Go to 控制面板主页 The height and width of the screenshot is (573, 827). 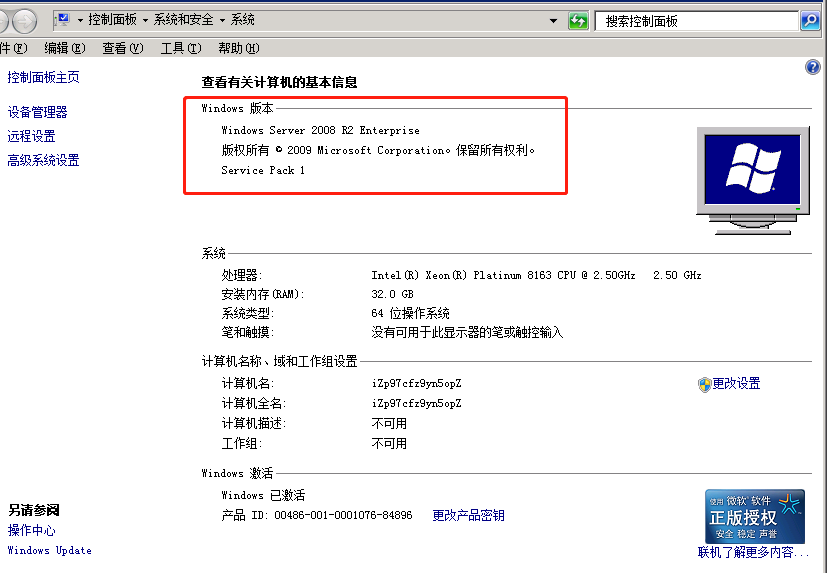click(43, 78)
